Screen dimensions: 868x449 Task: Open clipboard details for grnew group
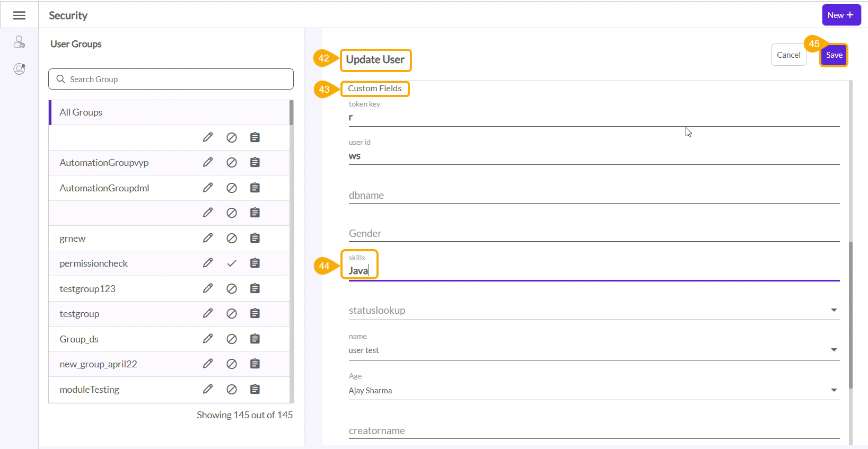(x=255, y=238)
